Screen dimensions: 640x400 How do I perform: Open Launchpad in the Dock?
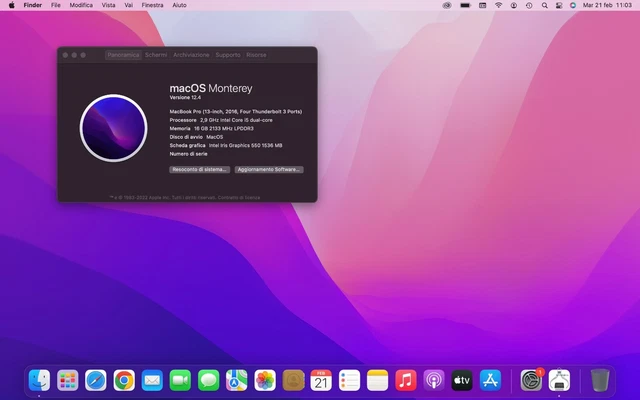click(x=67, y=380)
